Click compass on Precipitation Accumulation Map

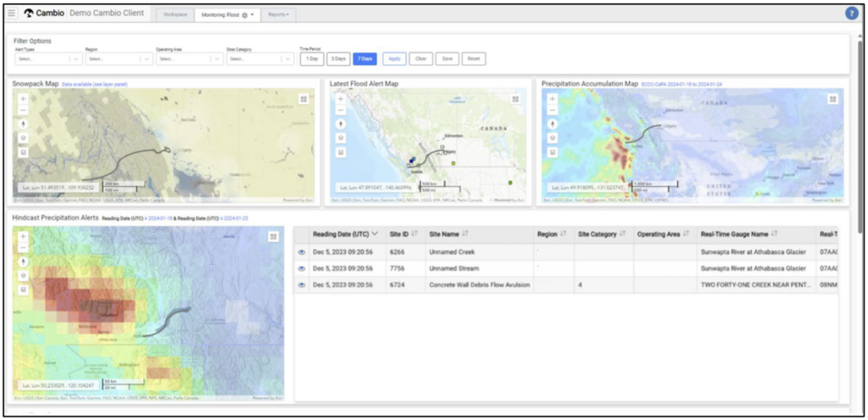(x=553, y=124)
